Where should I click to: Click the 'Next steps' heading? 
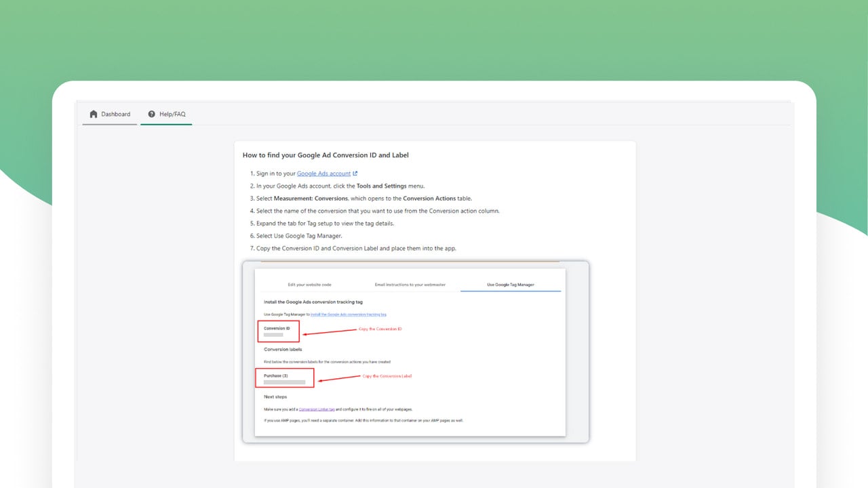[x=275, y=396]
